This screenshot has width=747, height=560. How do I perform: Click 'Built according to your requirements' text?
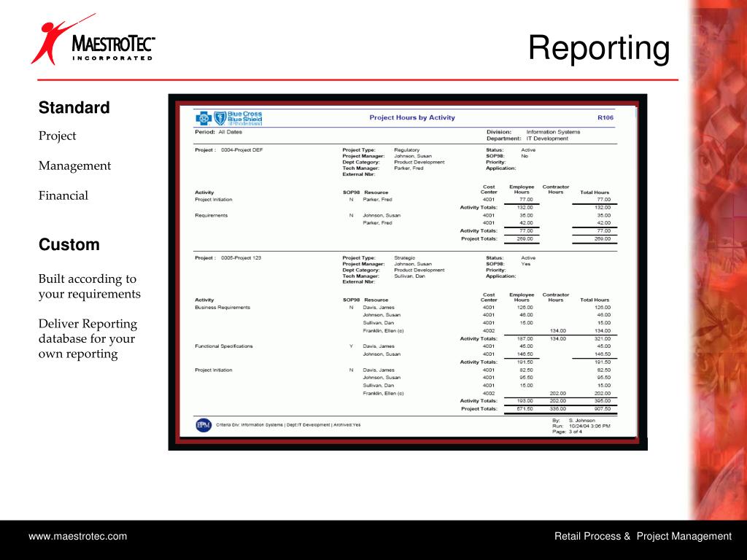90,286
